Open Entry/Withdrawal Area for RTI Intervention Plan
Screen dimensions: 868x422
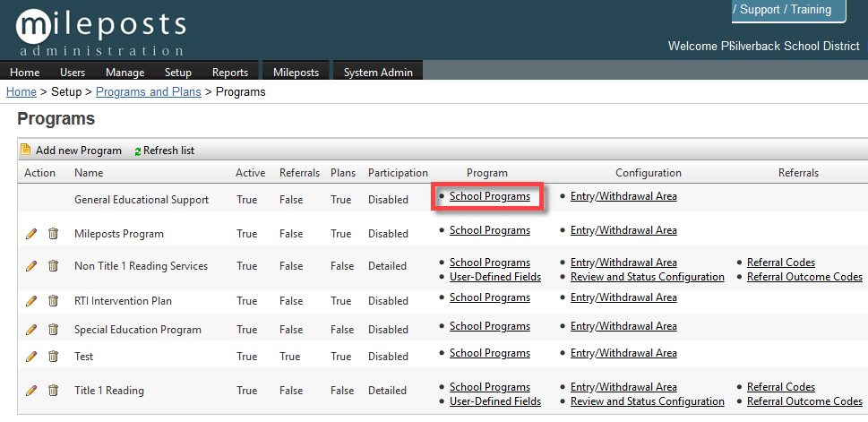pyautogui.click(x=623, y=297)
